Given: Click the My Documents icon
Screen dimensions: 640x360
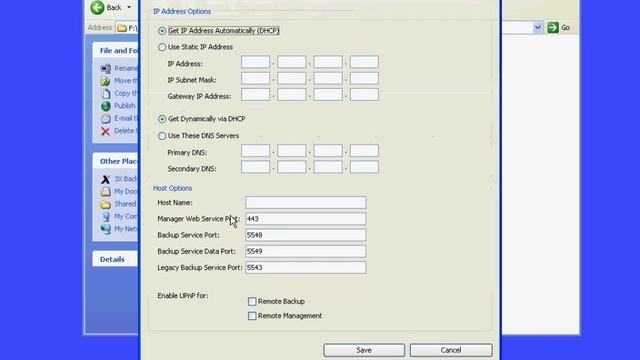Looking at the screenshot, I should (105, 191).
